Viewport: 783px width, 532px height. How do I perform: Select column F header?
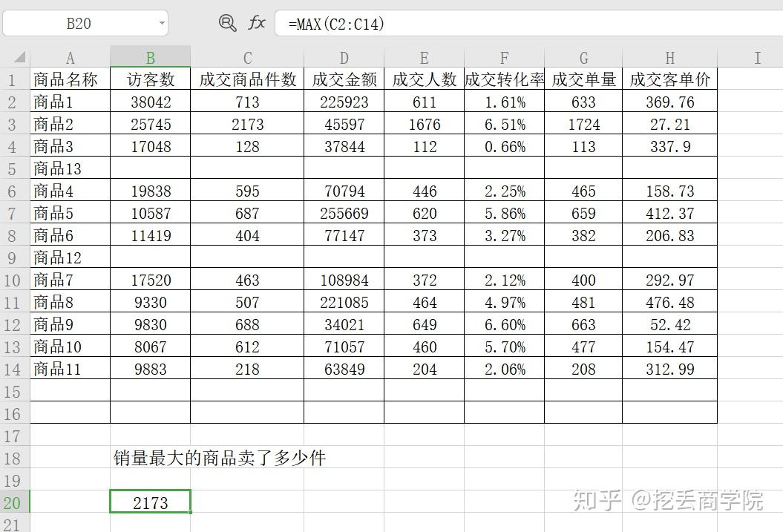point(505,57)
